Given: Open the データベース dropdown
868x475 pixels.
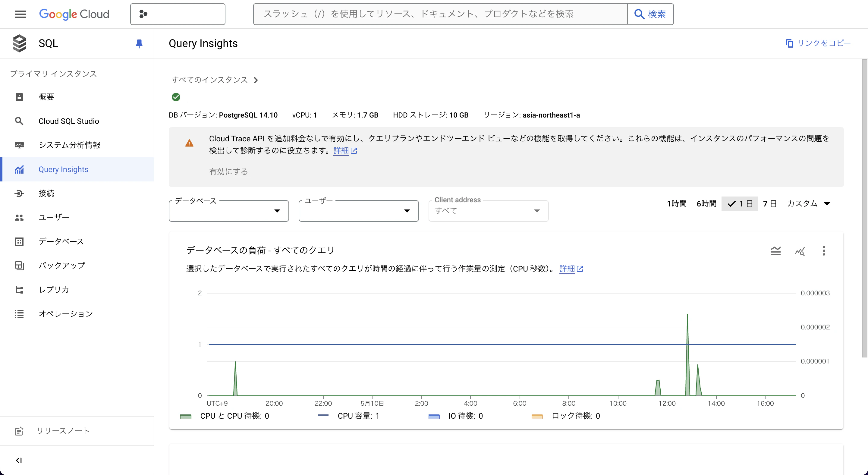Looking at the screenshot, I should (229, 211).
